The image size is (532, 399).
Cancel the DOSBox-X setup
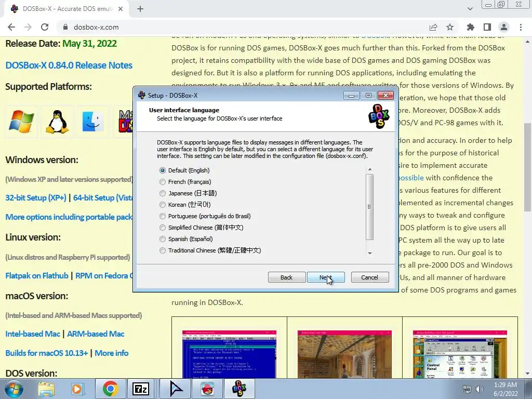369,277
